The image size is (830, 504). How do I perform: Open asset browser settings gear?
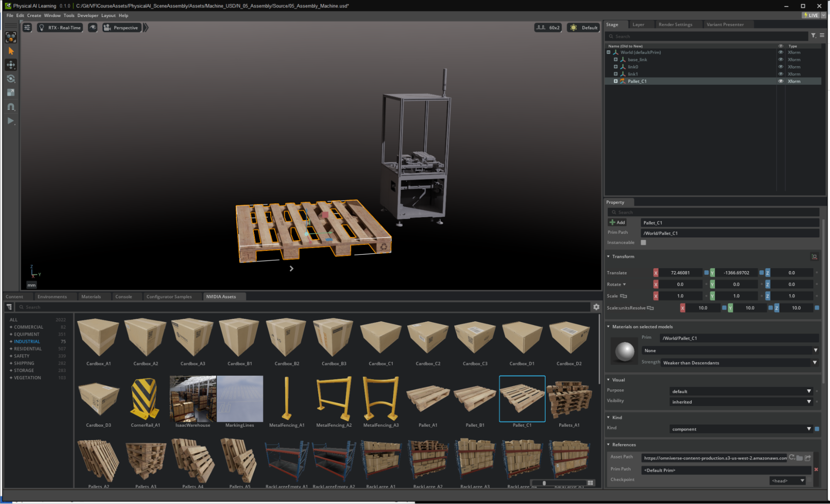click(596, 307)
